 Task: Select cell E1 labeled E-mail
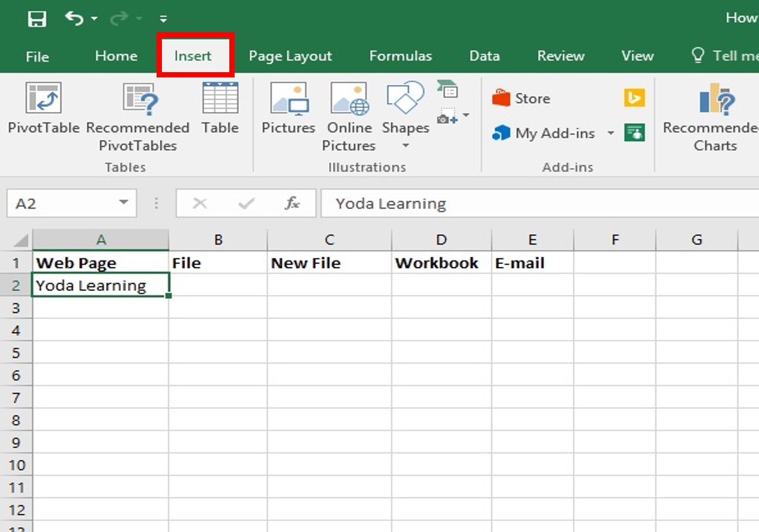click(533, 263)
